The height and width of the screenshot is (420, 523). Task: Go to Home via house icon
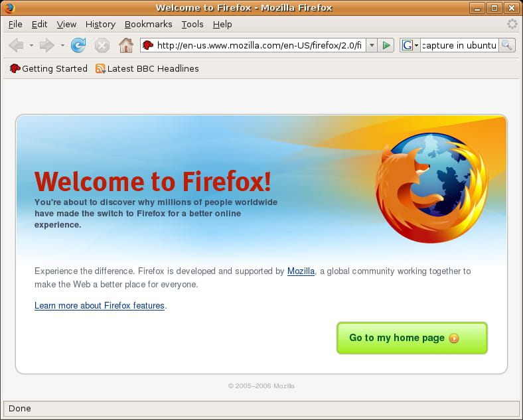tap(125, 45)
